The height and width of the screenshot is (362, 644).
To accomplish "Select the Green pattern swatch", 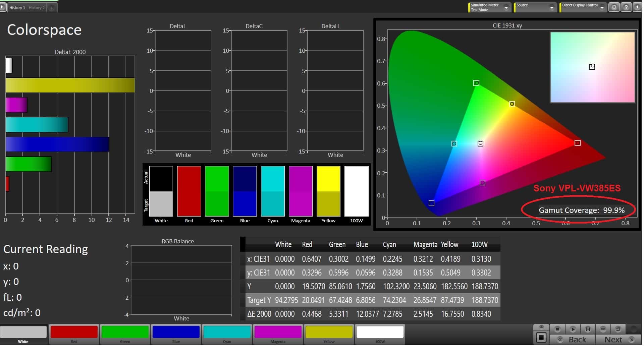I will tap(125, 335).
